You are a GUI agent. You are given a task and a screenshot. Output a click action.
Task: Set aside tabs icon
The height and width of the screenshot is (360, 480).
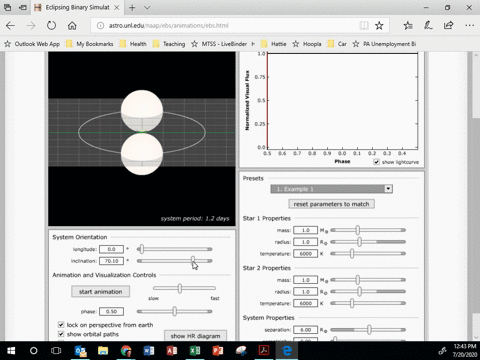click(x=23, y=7)
